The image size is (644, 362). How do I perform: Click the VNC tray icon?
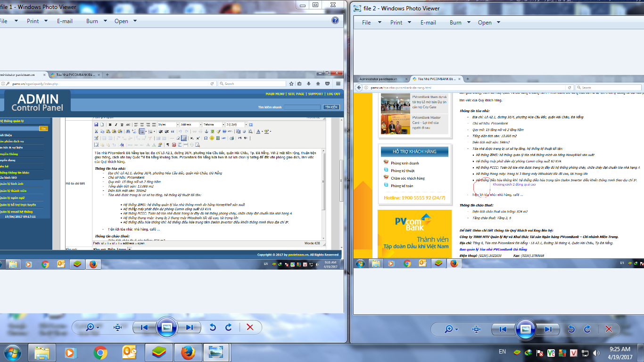(551, 352)
